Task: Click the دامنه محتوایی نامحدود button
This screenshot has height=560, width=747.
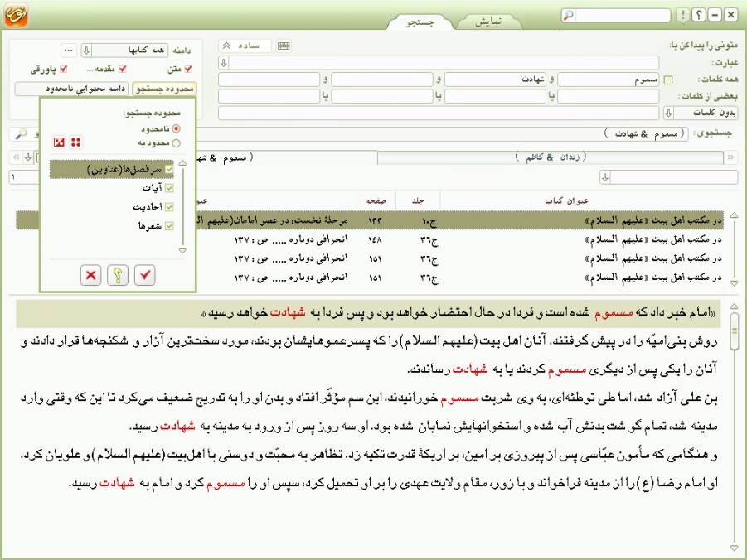Action: click(x=71, y=89)
